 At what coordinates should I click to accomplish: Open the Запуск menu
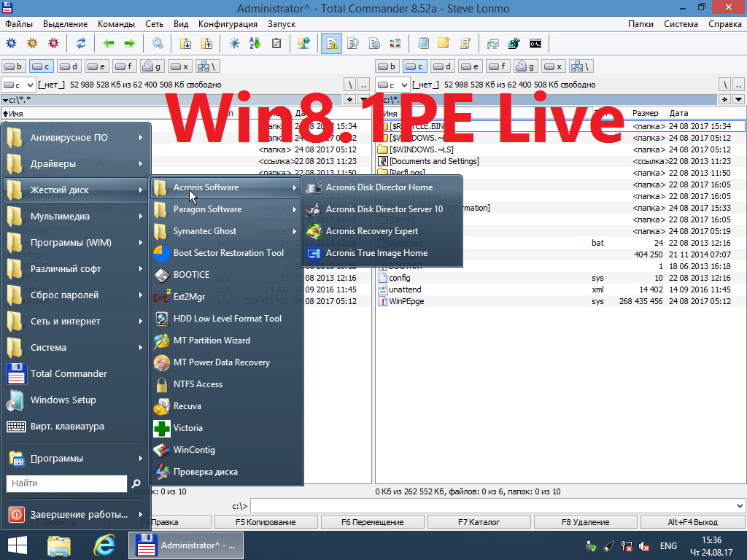tap(282, 24)
